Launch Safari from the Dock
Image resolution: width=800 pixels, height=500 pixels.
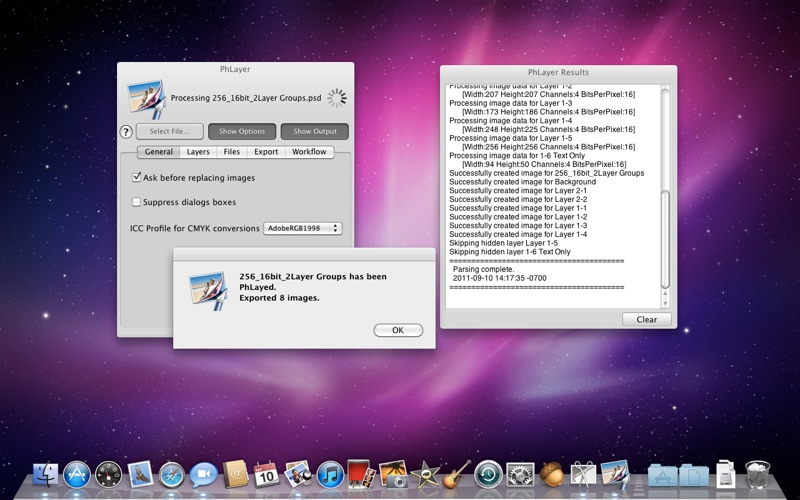point(171,474)
